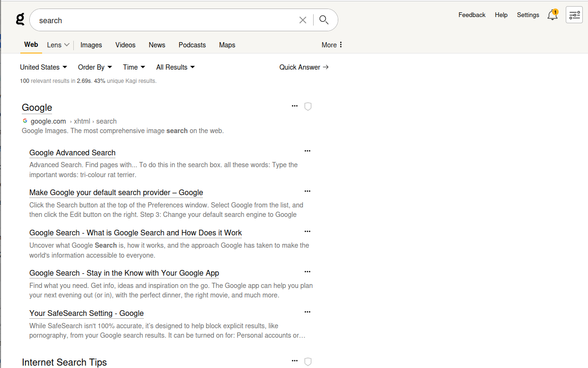Switch to the Videos tab
Image resolution: width=588 pixels, height=368 pixels.
[125, 45]
